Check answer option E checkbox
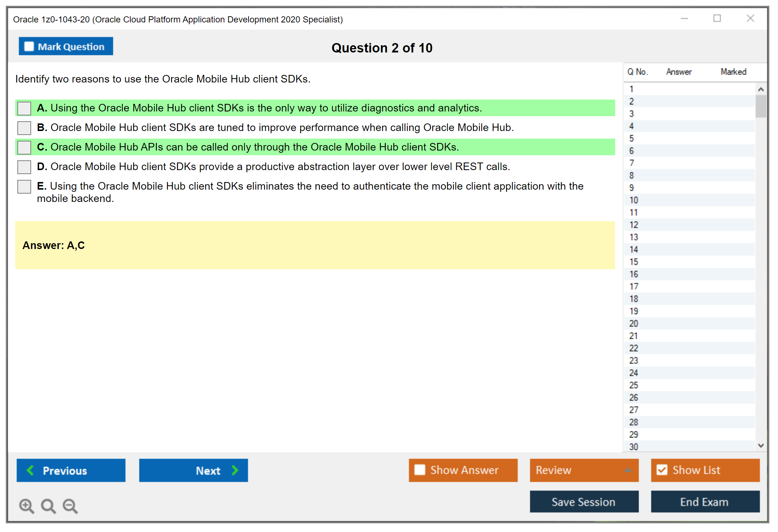 pos(24,186)
